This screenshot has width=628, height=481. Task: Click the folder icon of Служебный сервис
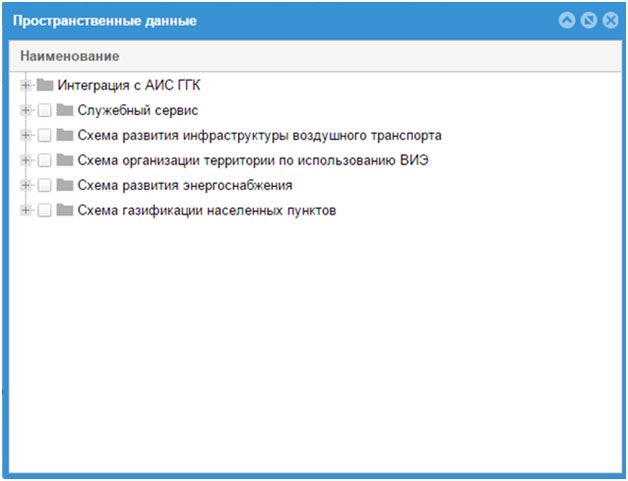pyautogui.click(x=65, y=110)
